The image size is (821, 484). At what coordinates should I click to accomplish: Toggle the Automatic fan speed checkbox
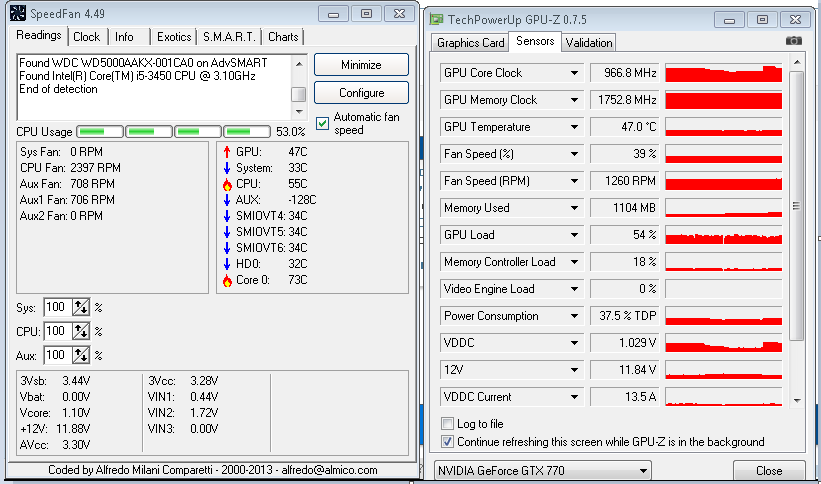pos(323,124)
